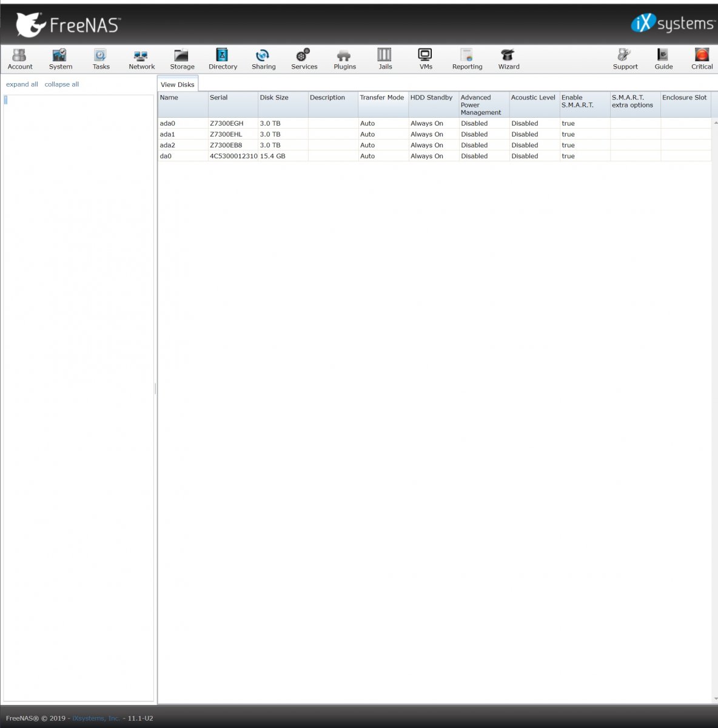Open the Tasks icon
718x728 pixels.
point(101,59)
